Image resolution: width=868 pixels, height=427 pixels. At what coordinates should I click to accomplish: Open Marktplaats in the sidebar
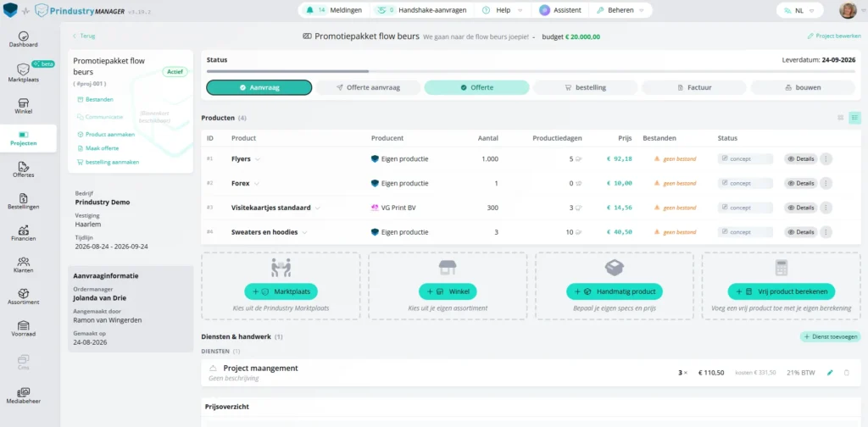point(23,73)
